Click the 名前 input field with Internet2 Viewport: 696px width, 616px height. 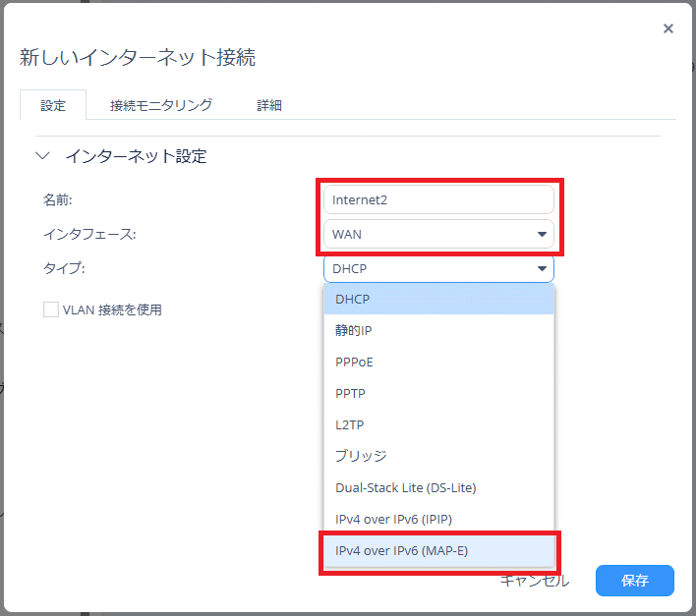pos(437,200)
